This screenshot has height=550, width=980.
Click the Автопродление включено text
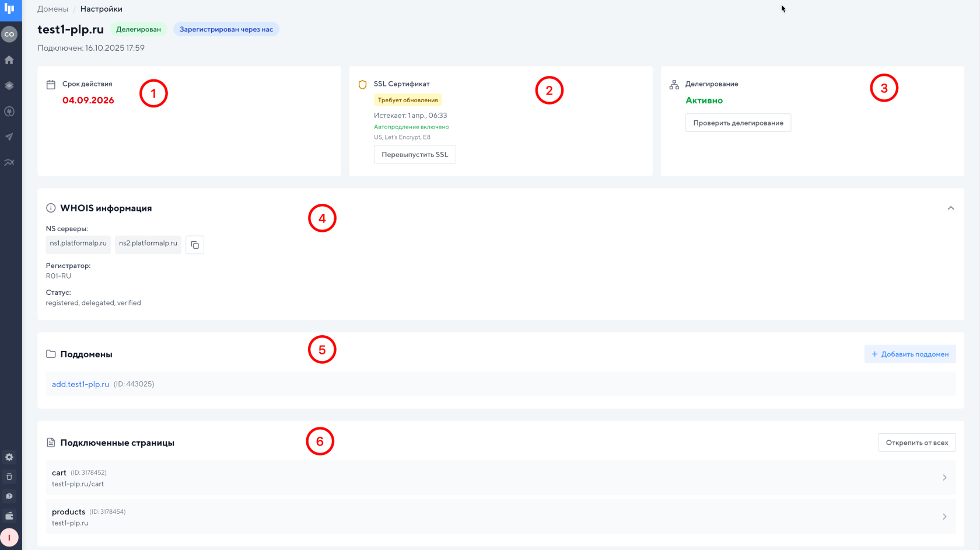click(411, 127)
